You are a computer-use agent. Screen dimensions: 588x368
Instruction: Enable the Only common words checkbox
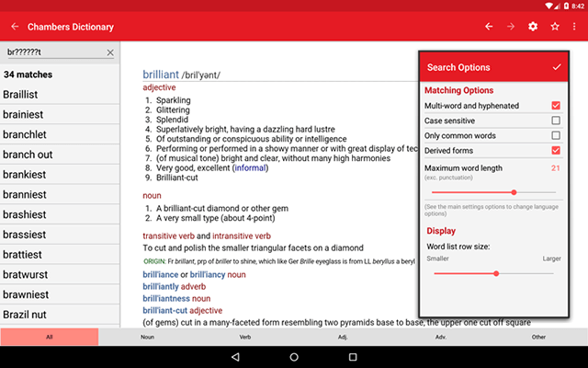pyautogui.click(x=556, y=135)
